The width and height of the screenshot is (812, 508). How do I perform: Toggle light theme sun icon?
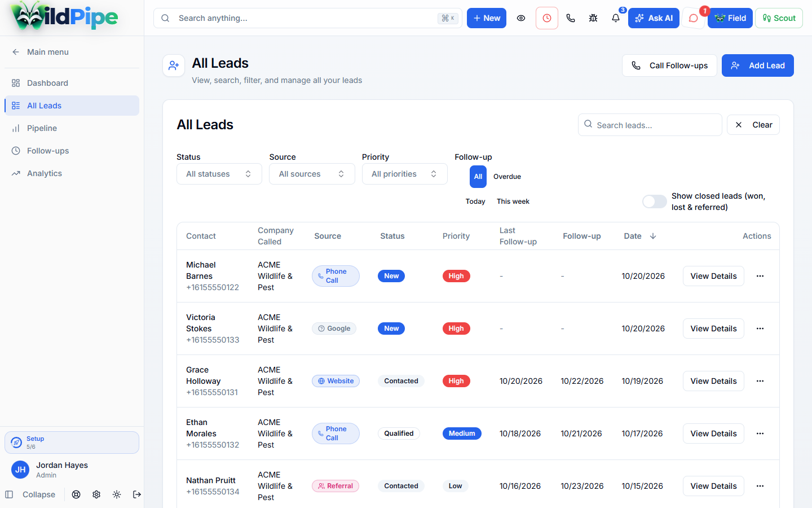pos(117,494)
